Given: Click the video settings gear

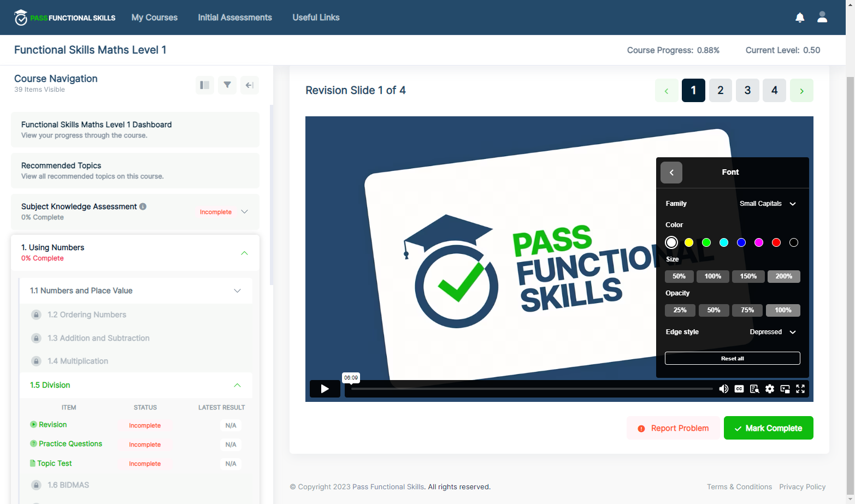Looking at the screenshot, I should coord(770,389).
